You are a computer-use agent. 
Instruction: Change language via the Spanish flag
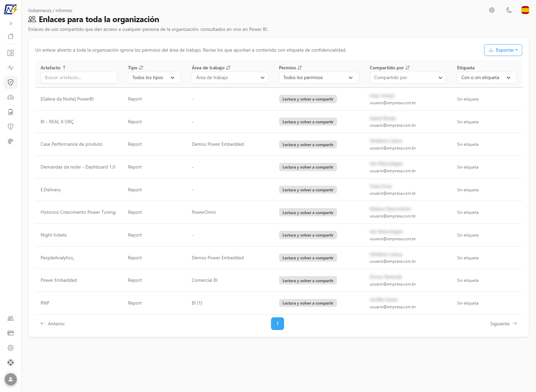click(525, 10)
